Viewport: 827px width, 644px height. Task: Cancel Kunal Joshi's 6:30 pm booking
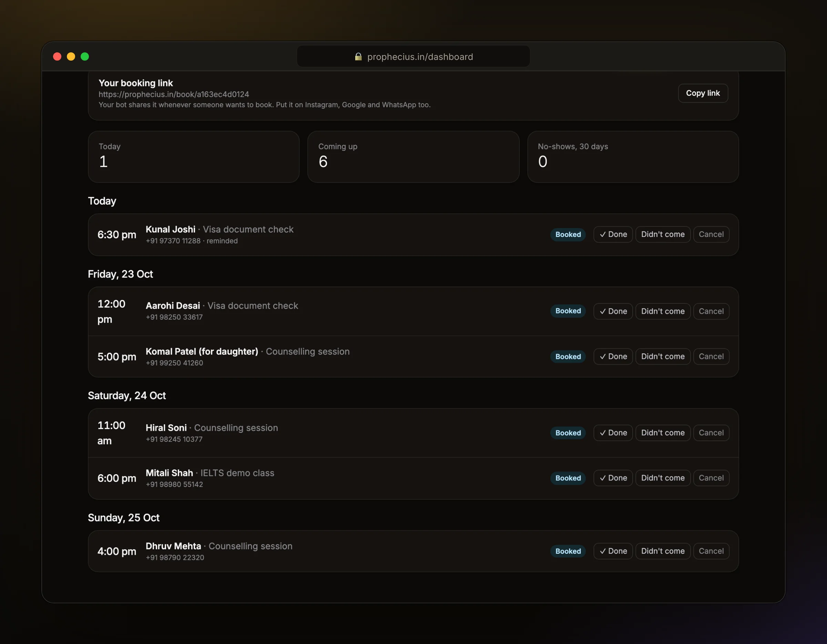(x=711, y=234)
